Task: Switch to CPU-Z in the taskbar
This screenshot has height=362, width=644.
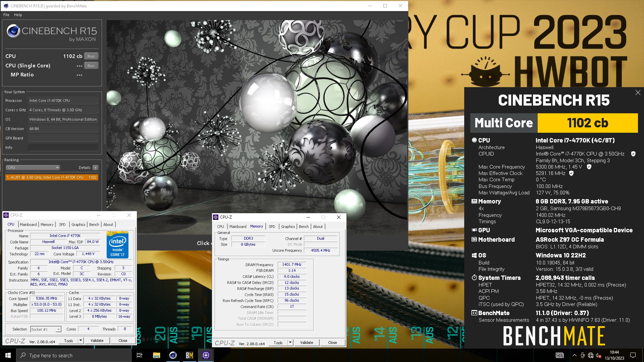Action: click(206, 355)
